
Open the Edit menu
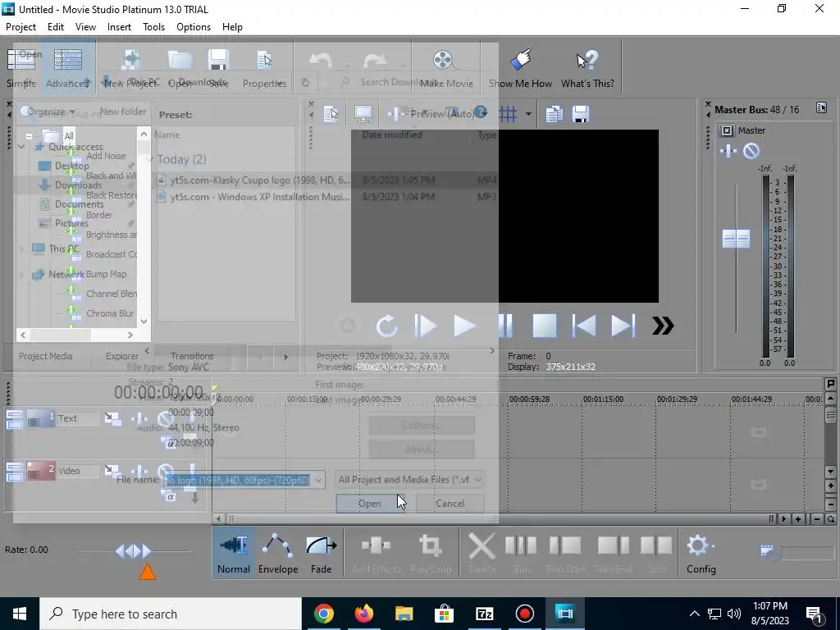[55, 27]
